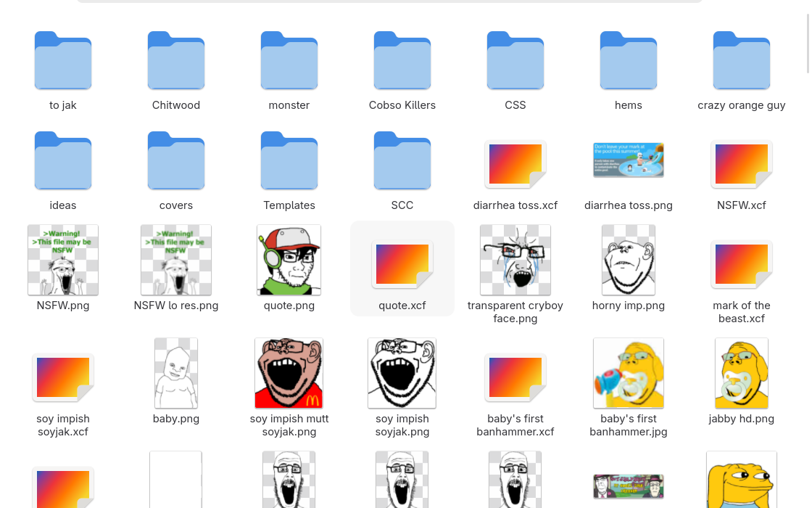812x508 pixels.
Task: Click the jabby hd.png thumbnail
Action: [x=742, y=373]
